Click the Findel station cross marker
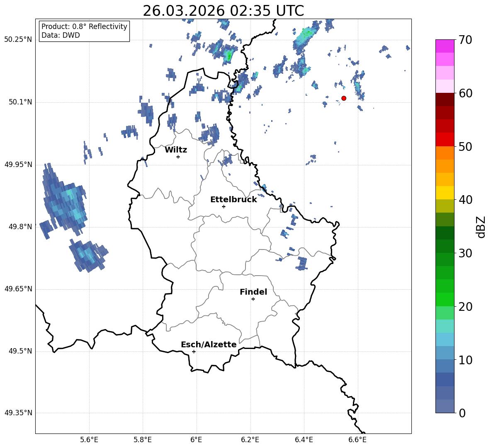This screenshot has height=448, width=491. click(253, 299)
